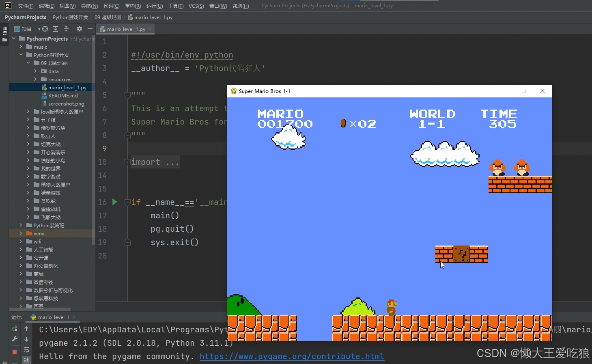Click the fold end marker on line 19

127,242
